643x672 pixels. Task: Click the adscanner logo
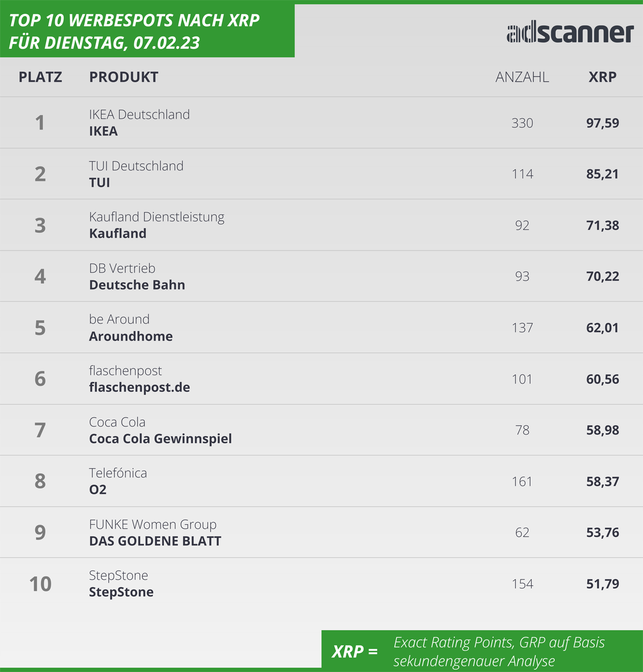click(570, 33)
